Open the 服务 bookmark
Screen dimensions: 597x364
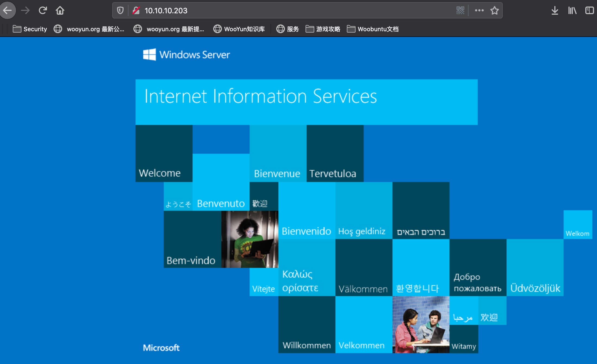288,29
